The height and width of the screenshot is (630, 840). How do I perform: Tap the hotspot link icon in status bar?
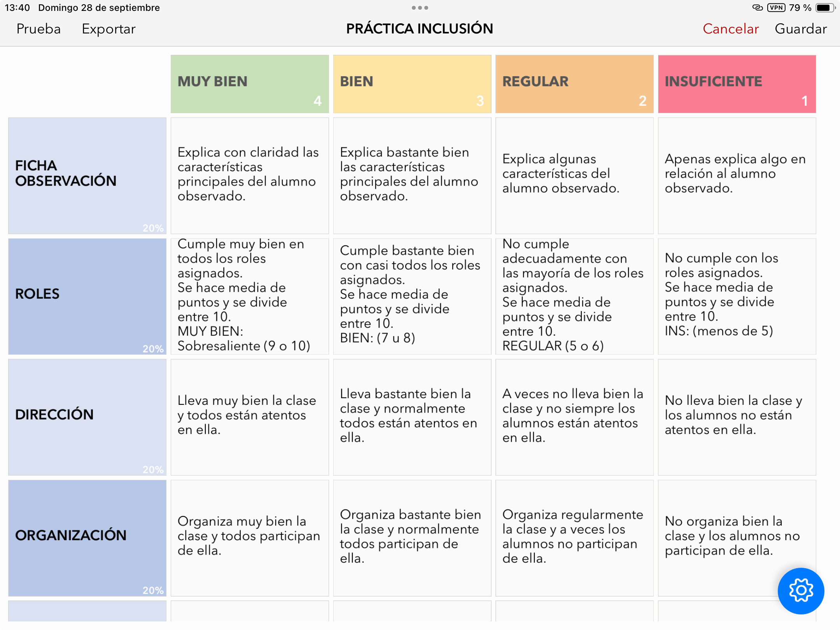757,8
